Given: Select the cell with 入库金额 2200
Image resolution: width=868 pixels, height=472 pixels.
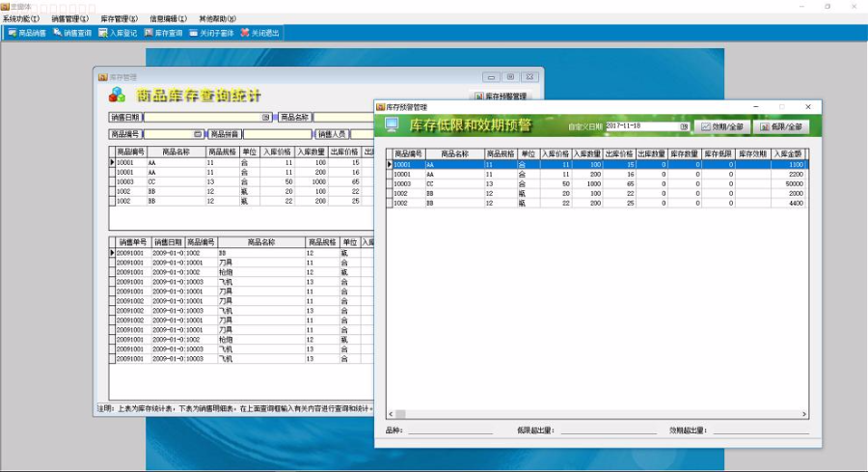Looking at the screenshot, I should (x=788, y=174).
